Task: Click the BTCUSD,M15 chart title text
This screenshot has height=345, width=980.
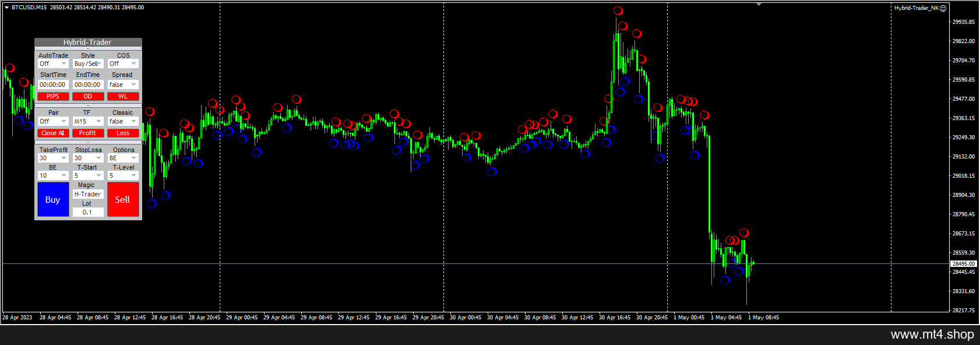Action: pyautogui.click(x=29, y=8)
